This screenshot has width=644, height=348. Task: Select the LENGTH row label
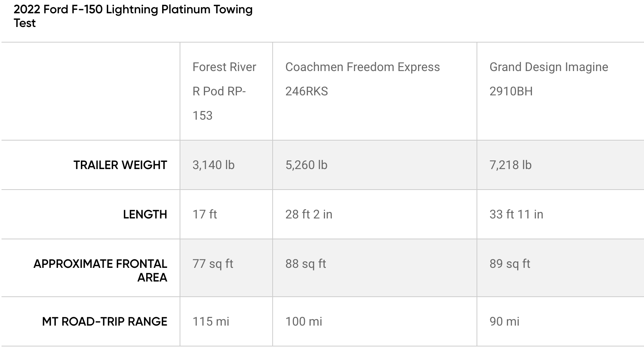tap(145, 214)
